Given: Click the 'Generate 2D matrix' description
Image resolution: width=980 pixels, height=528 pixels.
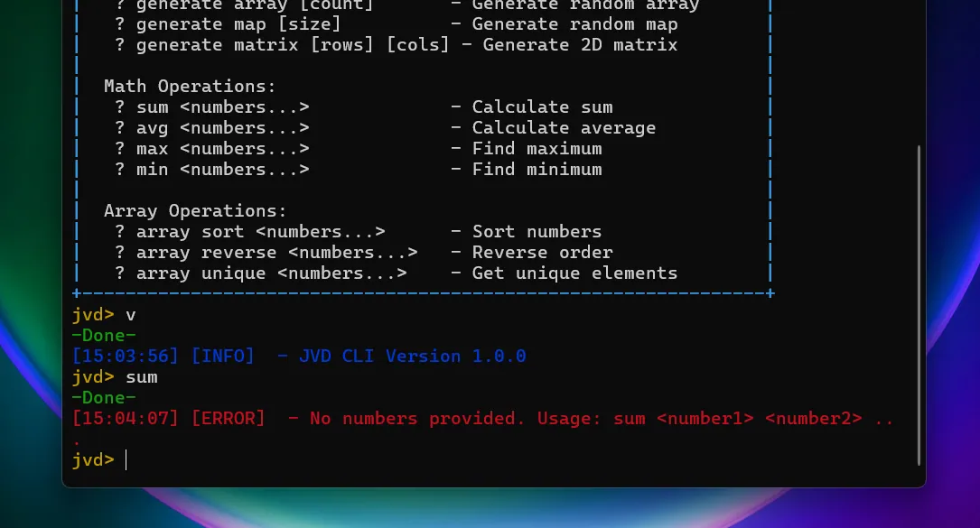Looking at the screenshot, I should click(580, 45).
